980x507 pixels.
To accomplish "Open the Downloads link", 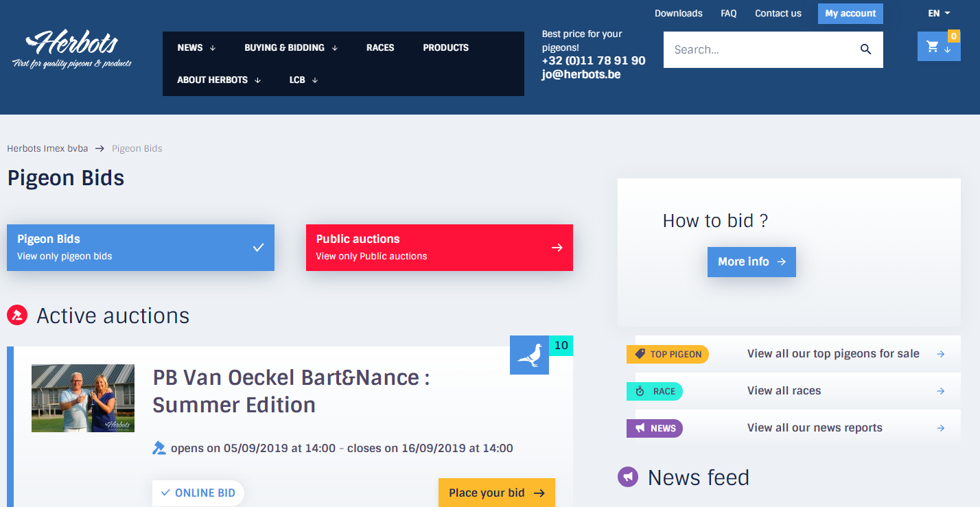I will click(x=678, y=13).
